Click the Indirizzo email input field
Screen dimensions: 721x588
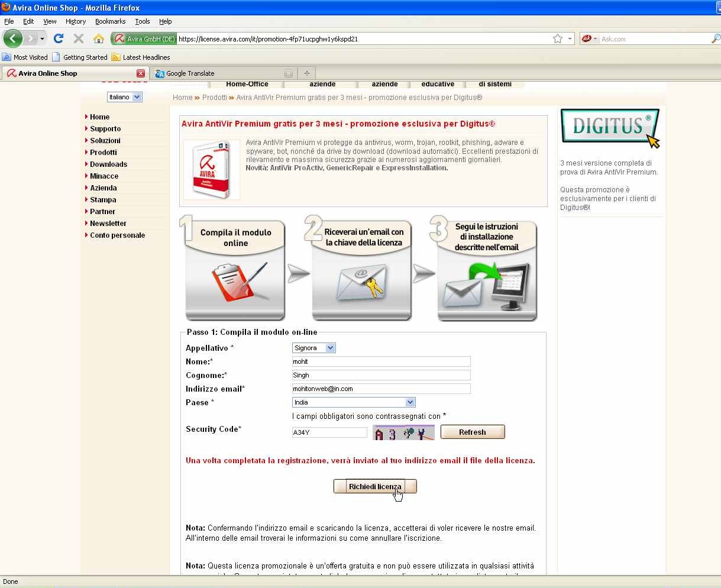click(x=381, y=389)
